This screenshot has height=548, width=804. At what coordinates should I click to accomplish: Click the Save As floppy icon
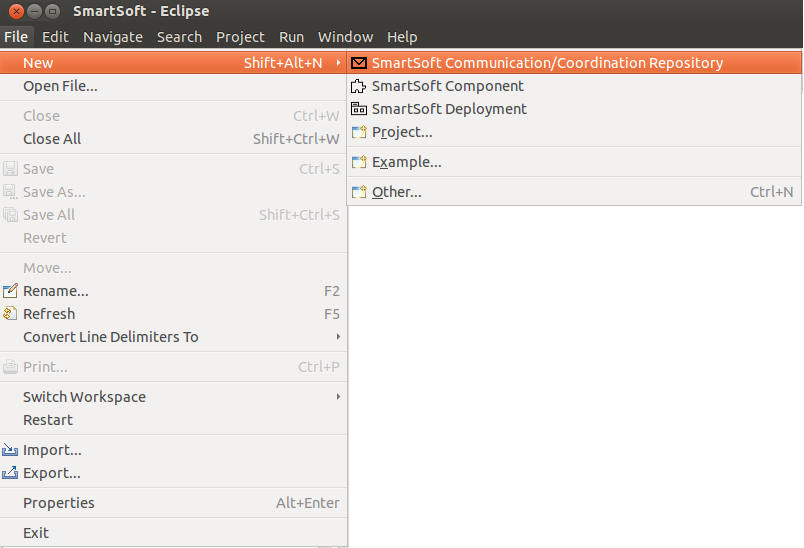10,192
